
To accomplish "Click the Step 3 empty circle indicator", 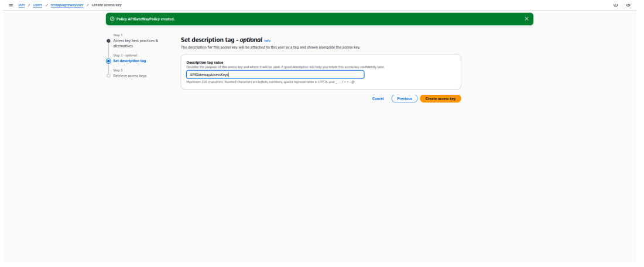I will coord(108,76).
